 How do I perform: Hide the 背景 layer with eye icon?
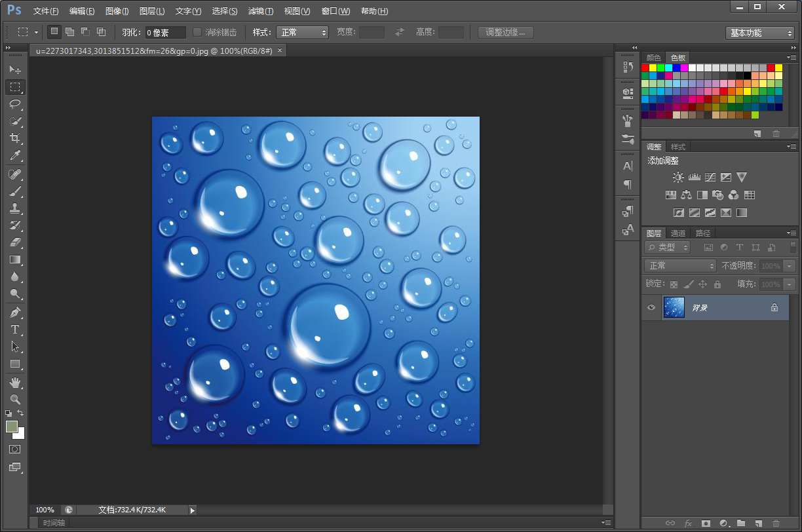click(651, 307)
